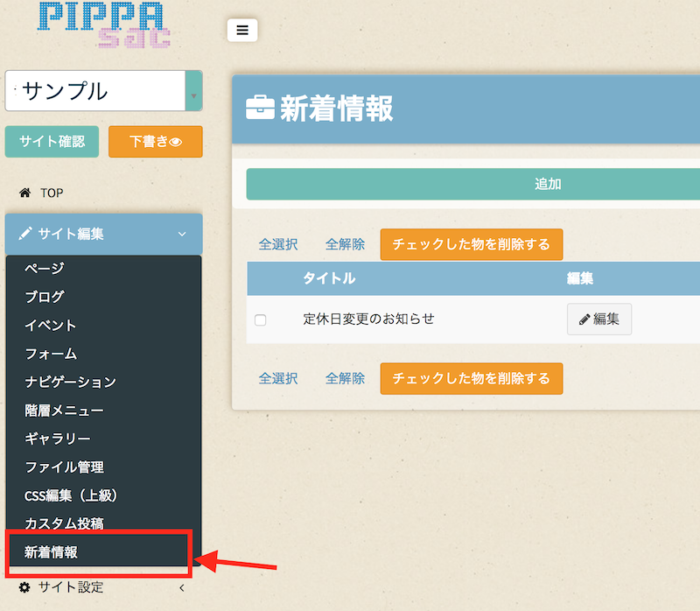
Task: Click the サイト確認 button
Action: click(x=52, y=142)
